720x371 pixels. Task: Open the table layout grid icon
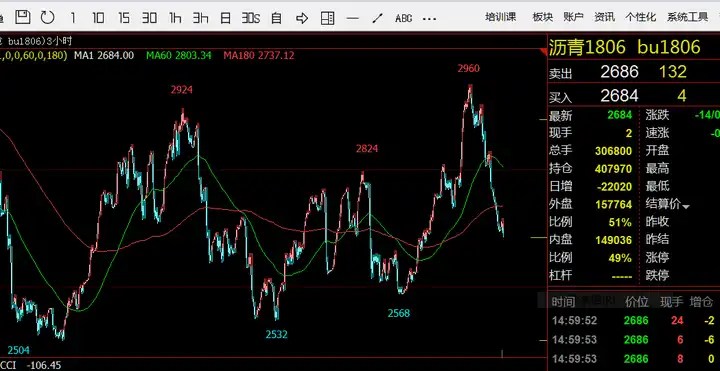327,18
